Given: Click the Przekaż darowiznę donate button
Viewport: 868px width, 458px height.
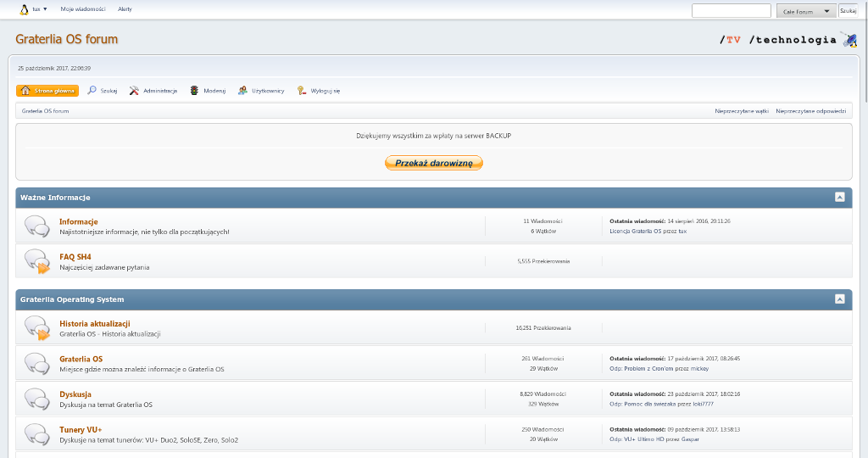Looking at the screenshot, I should tap(434, 163).
